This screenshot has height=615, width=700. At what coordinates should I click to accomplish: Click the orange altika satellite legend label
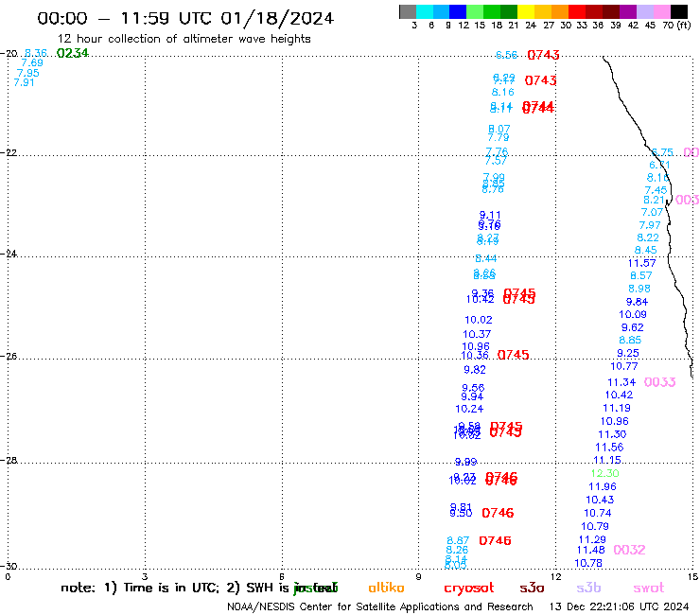click(x=386, y=589)
